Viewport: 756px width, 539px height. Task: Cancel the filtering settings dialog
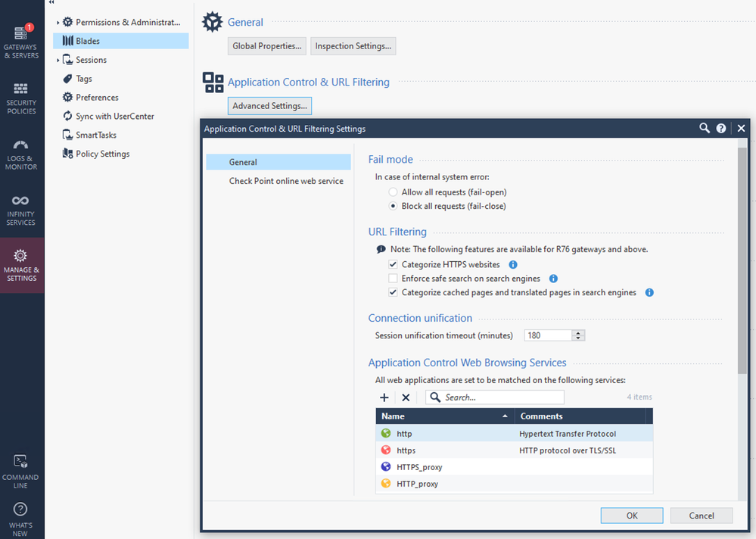pos(702,516)
